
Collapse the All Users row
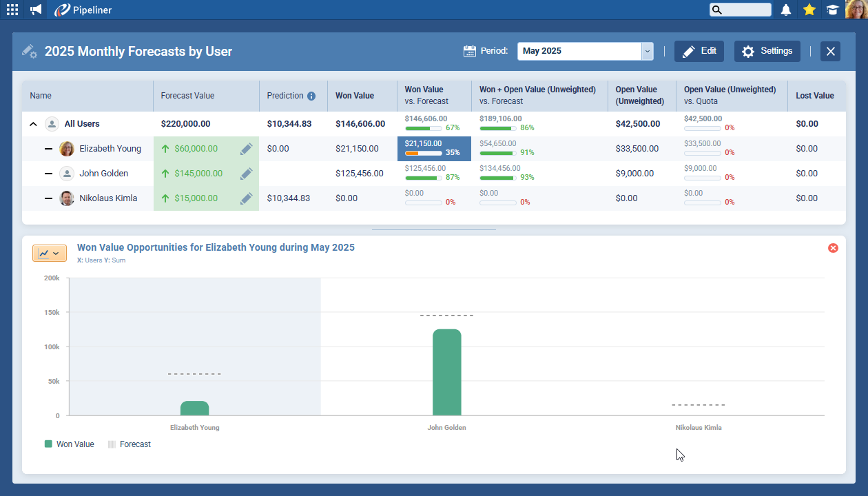[33, 125]
